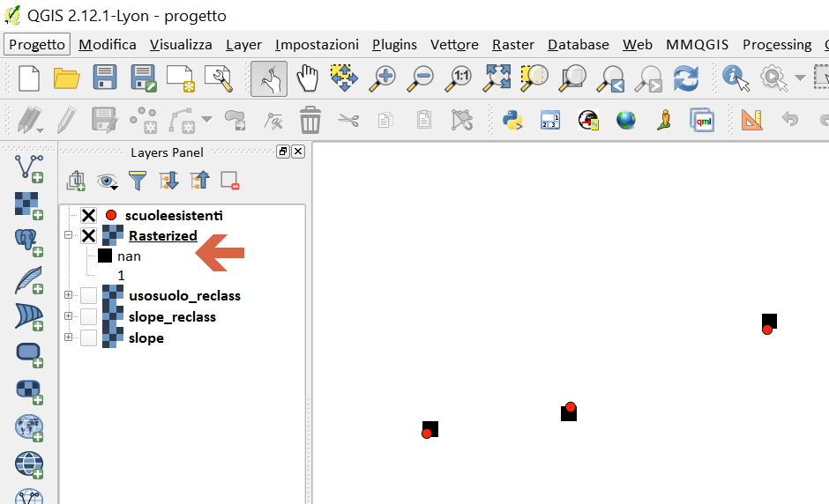This screenshot has width=829, height=504.
Task: Click Add Vector Layer sidebar icon
Action: 29,167
